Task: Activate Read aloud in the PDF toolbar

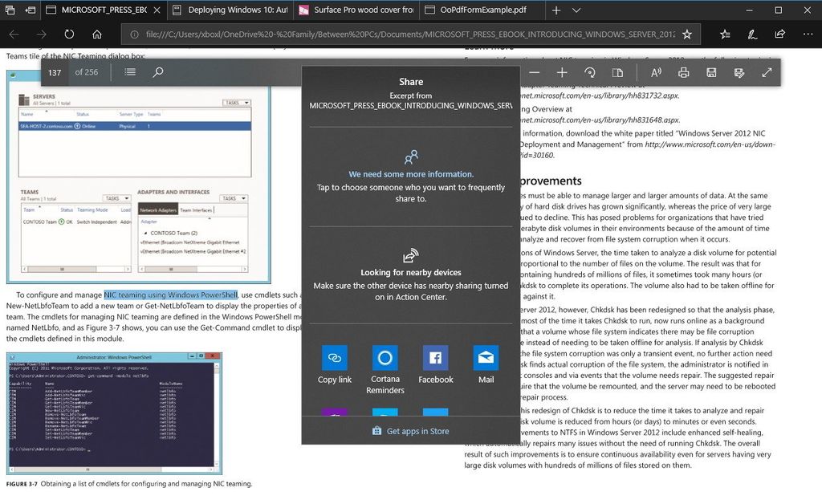Action: point(655,72)
